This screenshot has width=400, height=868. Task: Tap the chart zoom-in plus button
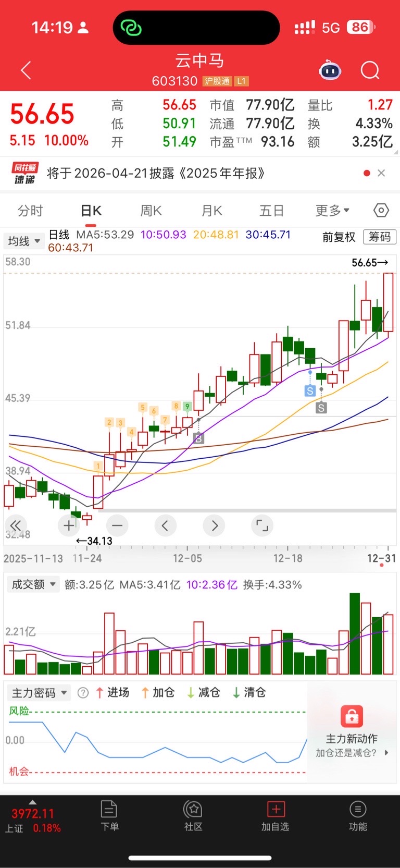pos(69,525)
